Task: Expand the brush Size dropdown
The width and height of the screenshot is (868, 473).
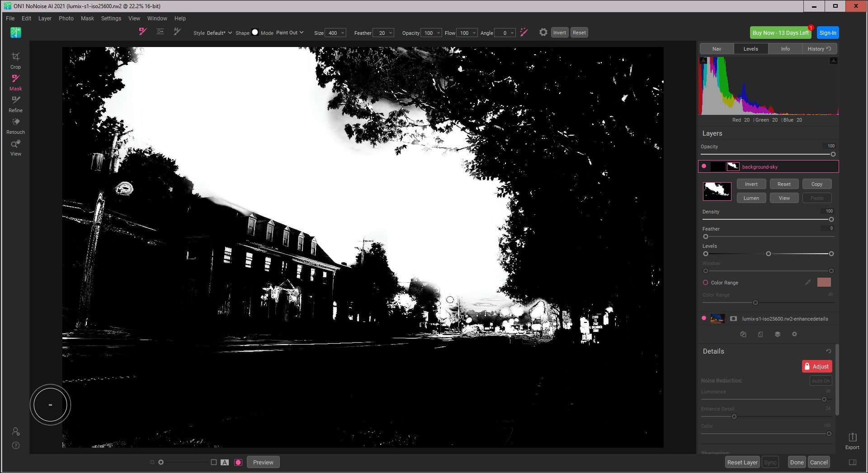Action: tap(343, 33)
